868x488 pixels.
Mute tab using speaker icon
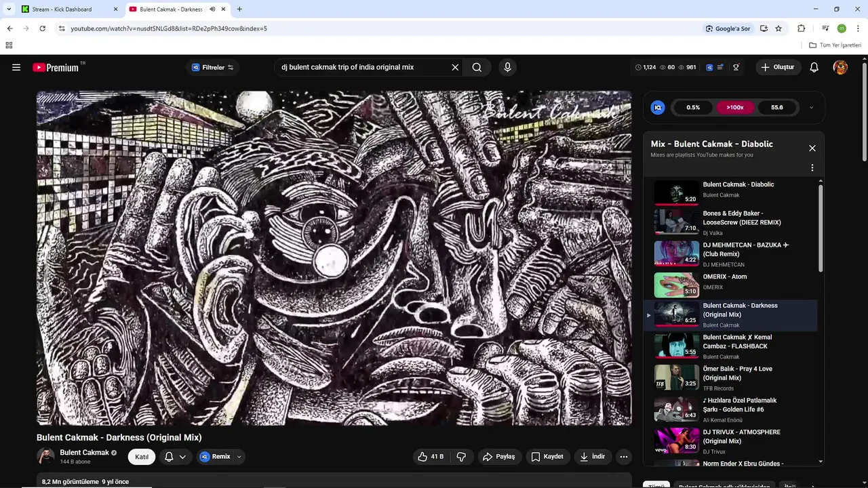click(x=212, y=9)
